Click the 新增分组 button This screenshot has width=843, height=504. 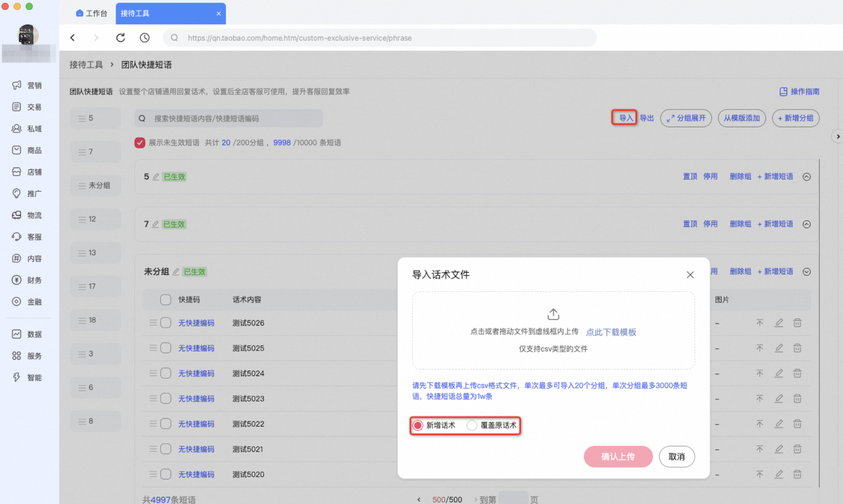pos(795,118)
